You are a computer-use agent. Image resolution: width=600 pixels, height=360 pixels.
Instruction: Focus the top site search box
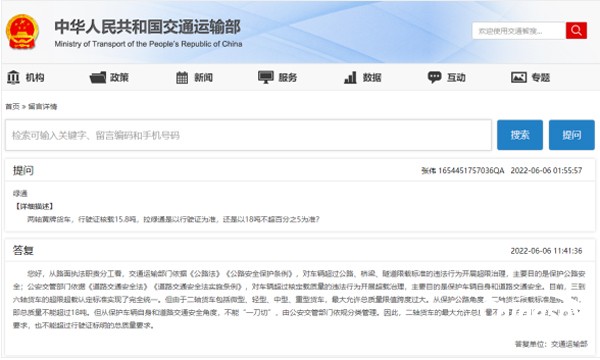pyautogui.click(x=519, y=31)
